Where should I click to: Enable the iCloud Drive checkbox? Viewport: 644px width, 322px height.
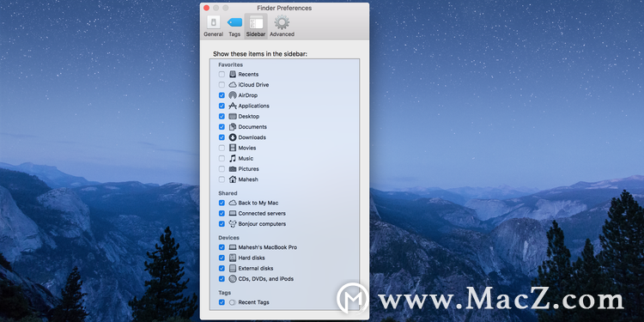coord(222,85)
